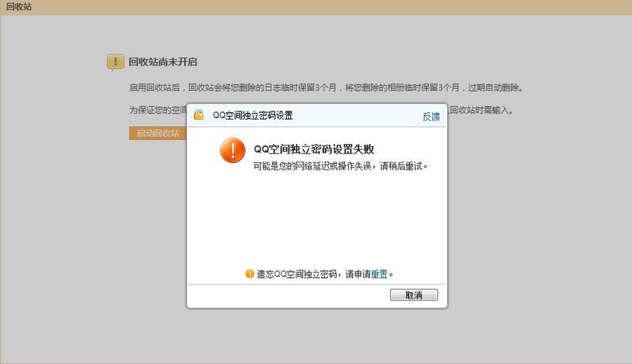
Task: Click the yellow warning icon beside 回收站尚未开启
Action: (x=115, y=62)
